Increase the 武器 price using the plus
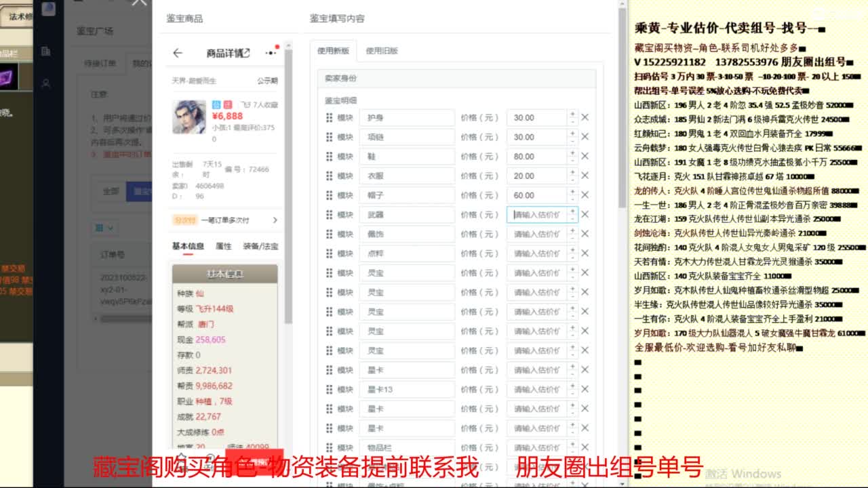Screen dimensions: 868x488 (572, 211)
